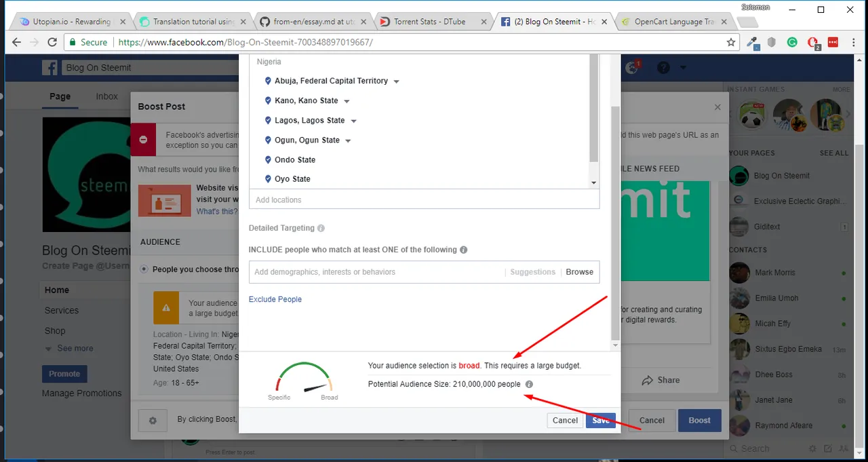Click the info icon beside Detailed Targeting

pyautogui.click(x=321, y=229)
